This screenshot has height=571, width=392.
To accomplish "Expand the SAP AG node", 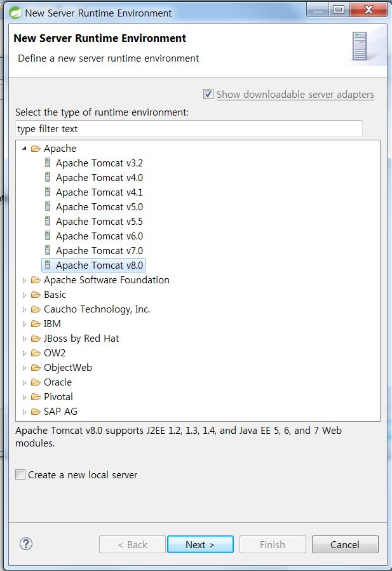I will (24, 412).
